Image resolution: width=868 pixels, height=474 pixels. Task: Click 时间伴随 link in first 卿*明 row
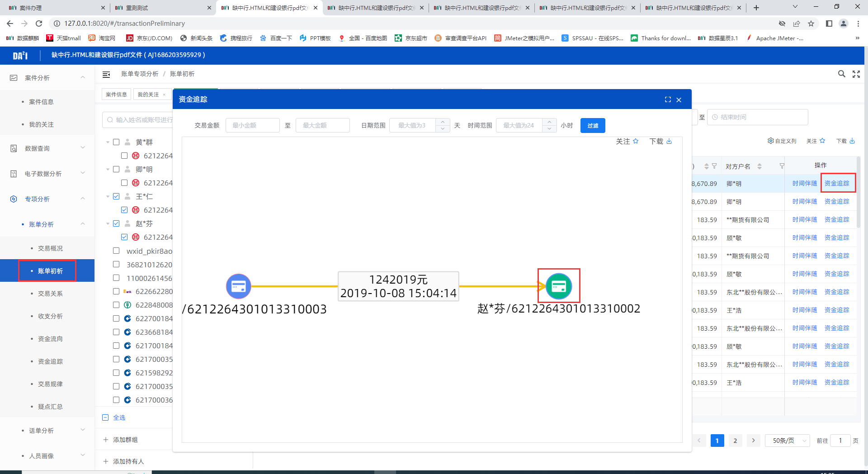[805, 183]
